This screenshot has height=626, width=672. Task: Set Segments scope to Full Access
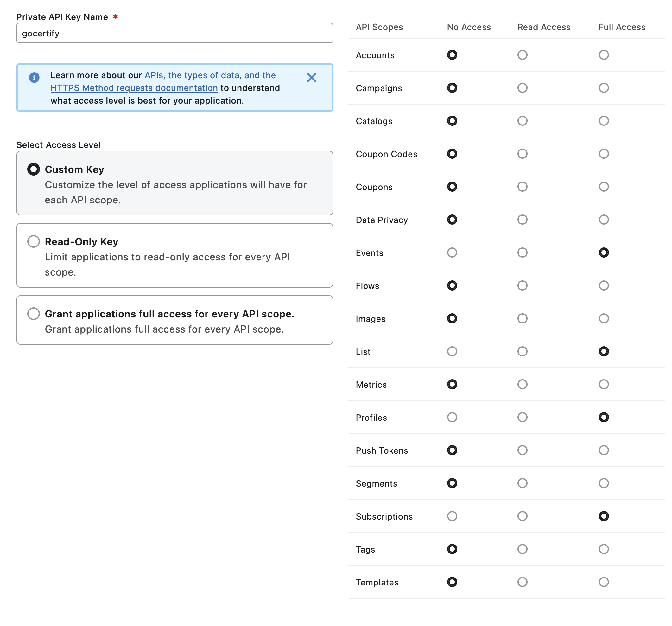(x=604, y=483)
